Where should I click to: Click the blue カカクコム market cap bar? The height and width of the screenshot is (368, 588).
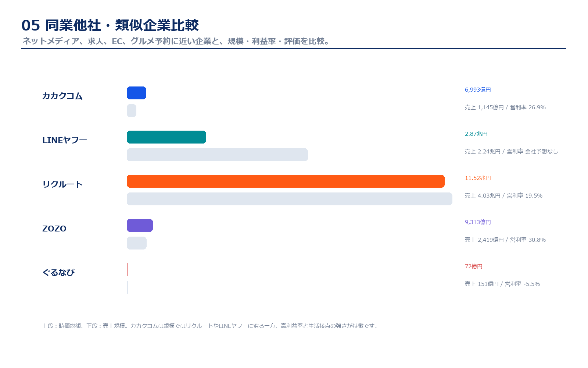136,93
